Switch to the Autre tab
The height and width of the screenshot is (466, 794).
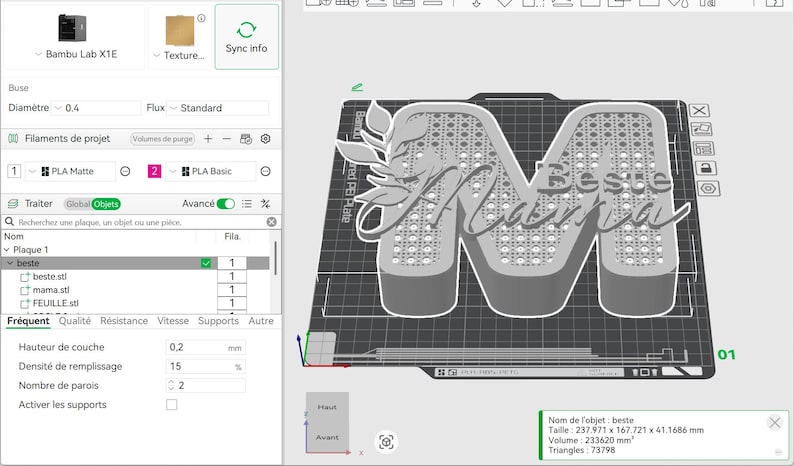coord(261,321)
